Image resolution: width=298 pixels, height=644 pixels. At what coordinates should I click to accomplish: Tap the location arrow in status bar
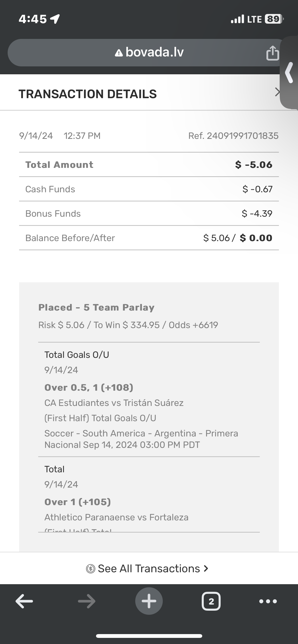pos(55,19)
